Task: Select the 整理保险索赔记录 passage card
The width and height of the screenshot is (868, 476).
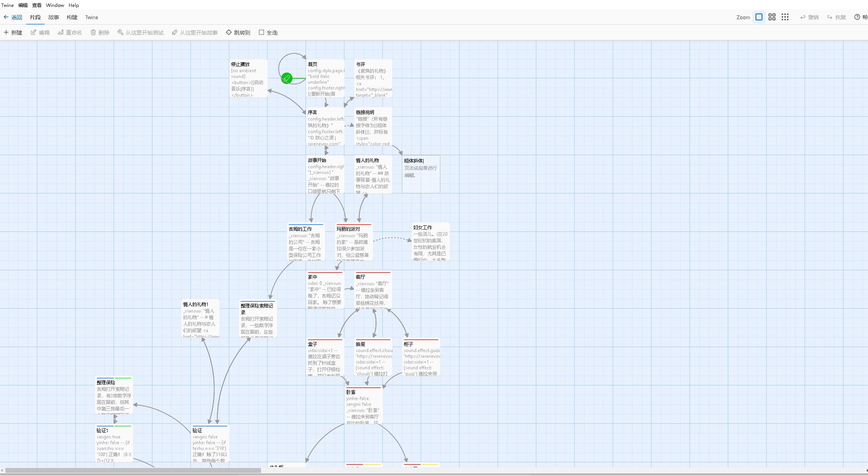Action: pyautogui.click(x=258, y=318)
